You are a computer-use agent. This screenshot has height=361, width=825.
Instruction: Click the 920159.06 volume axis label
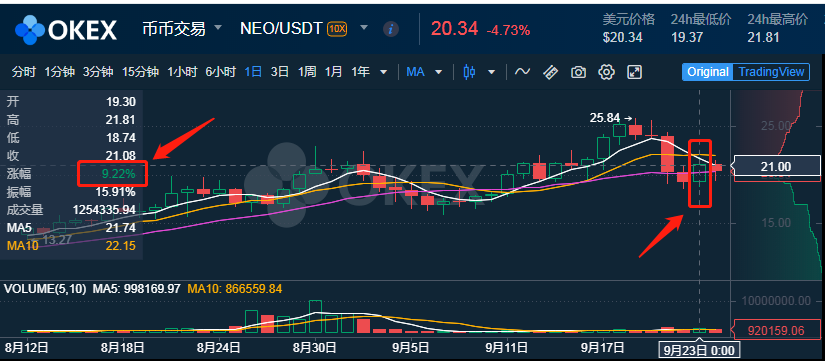pyautogui.click(x=776, y=331)
